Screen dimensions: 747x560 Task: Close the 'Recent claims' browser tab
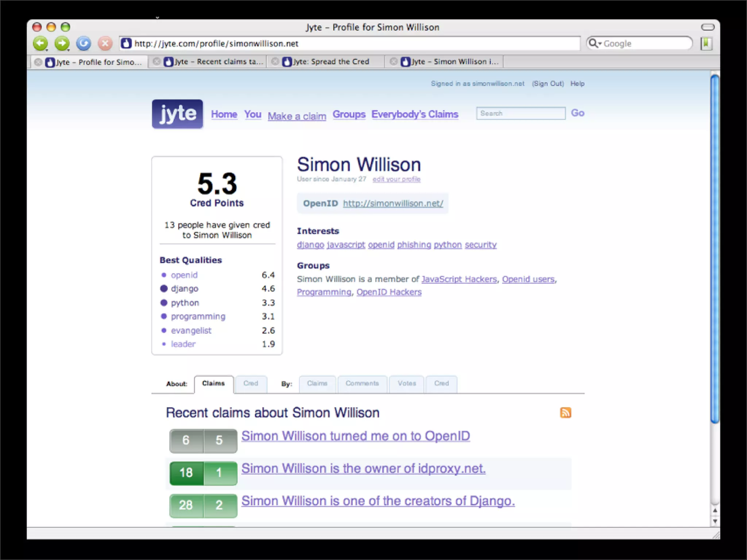point(156,62)
